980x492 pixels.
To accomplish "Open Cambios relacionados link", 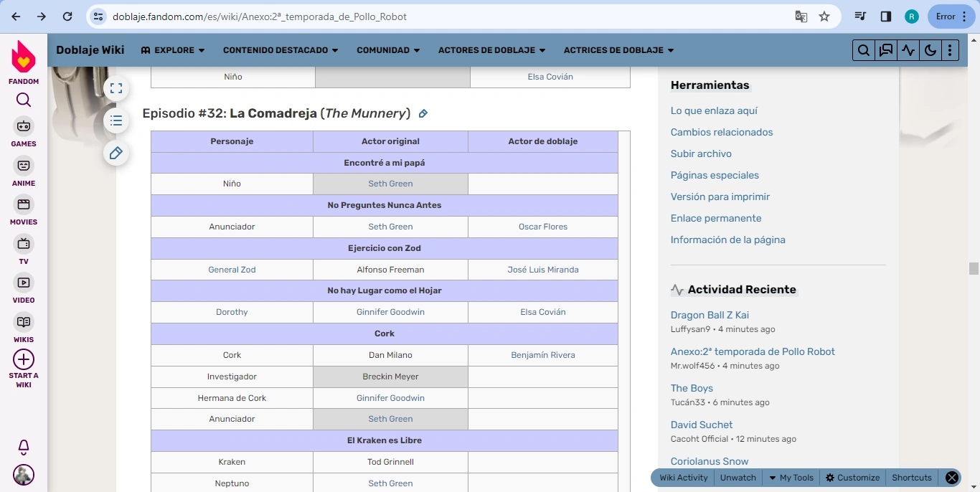I will click(722, 132).
